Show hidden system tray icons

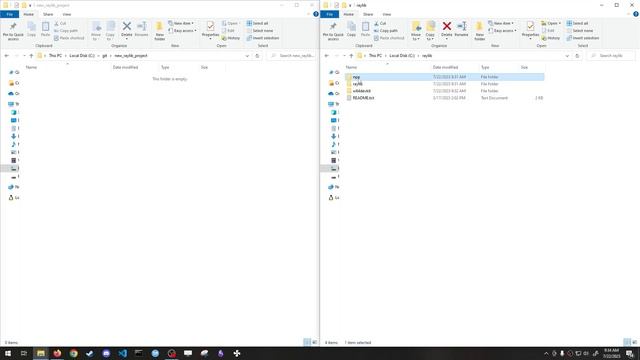[546, 353]
